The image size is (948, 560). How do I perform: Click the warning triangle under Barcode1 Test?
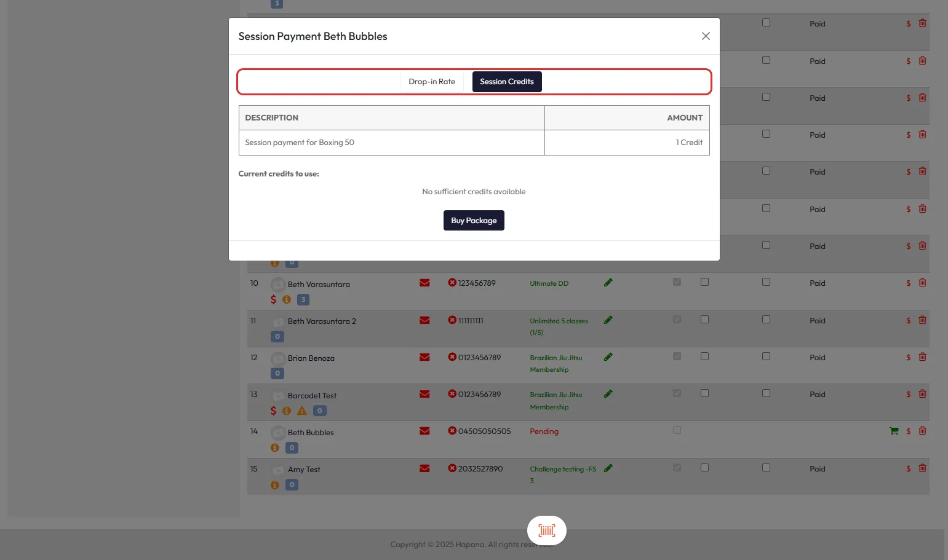pos(302,411)
